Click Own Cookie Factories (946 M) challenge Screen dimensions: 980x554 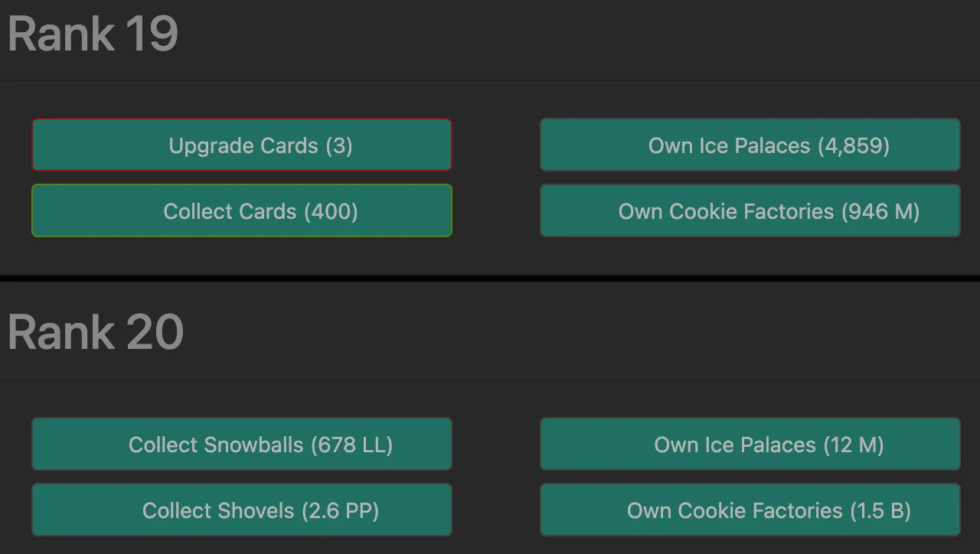click(750, 211)
